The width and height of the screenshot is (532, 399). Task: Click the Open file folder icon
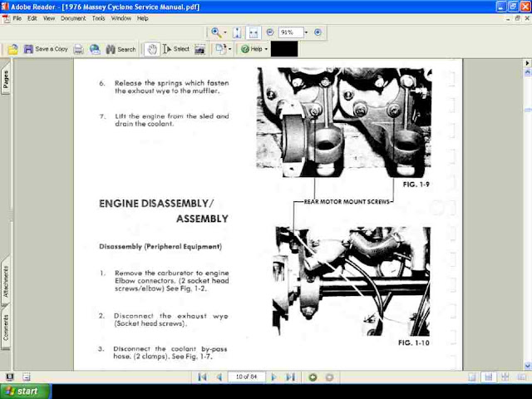coord(13,50)
